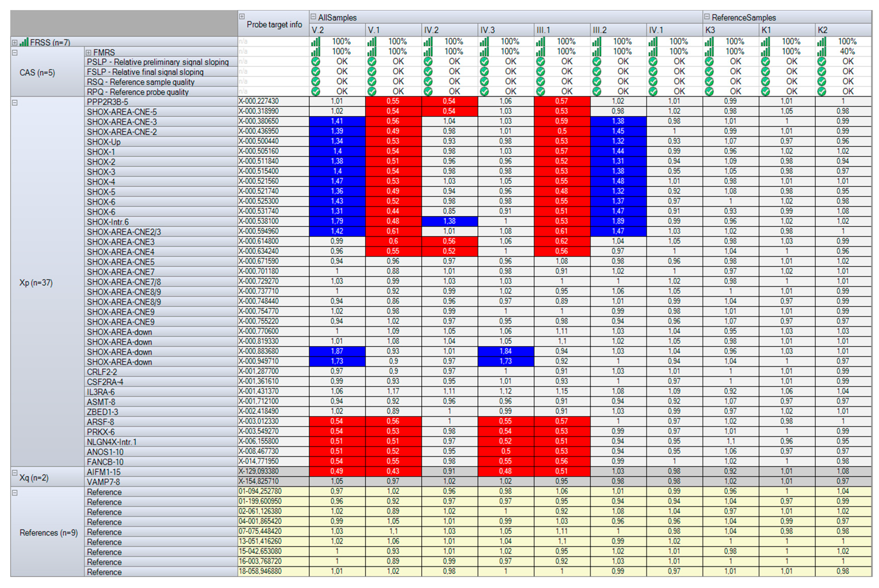The width and height of the screenshot is (879, 588).
Task: Collapse the Xq (n=2) group
Action: click(x=15, y=473)
